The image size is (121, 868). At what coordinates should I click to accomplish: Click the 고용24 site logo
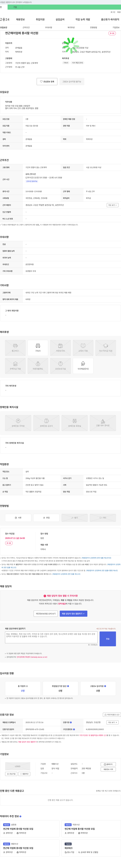(5, 20)
